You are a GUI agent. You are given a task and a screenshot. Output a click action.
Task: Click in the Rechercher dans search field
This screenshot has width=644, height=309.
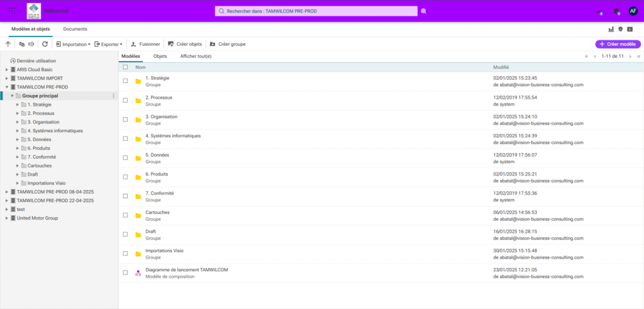316,11
